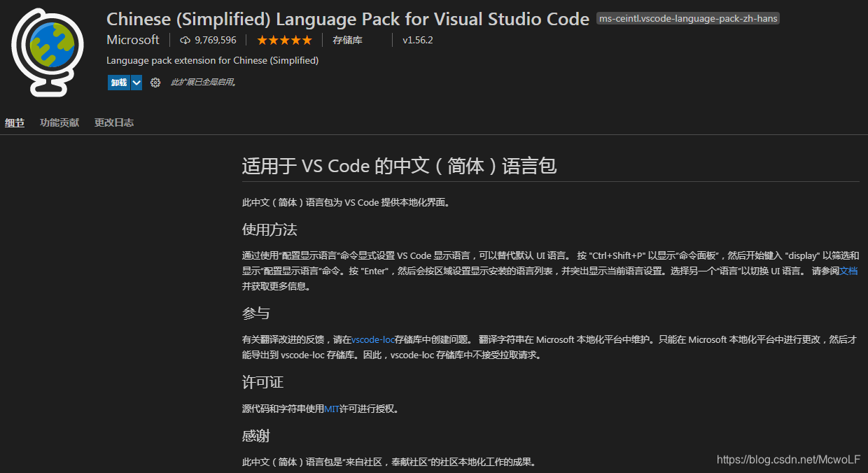Click the 使用方法 heading

(x=269, y=230)
